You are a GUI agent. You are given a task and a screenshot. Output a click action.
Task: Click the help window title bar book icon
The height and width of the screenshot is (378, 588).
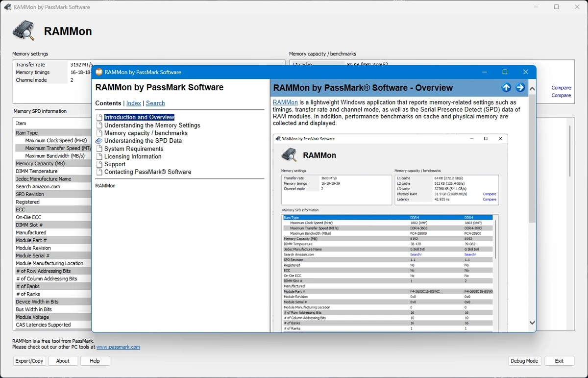[99, 72]
